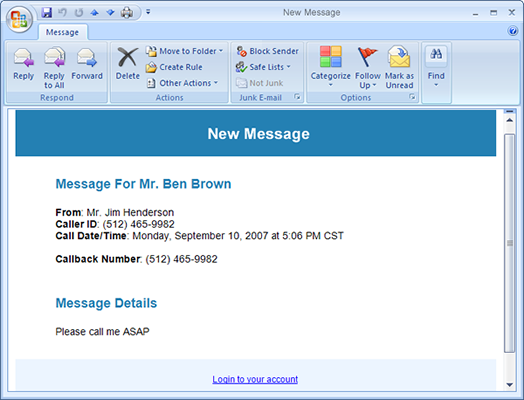The width and height of the screenshot is (524, 400).
Task: Click the Block Sender icon
Action: coord(241,51)
